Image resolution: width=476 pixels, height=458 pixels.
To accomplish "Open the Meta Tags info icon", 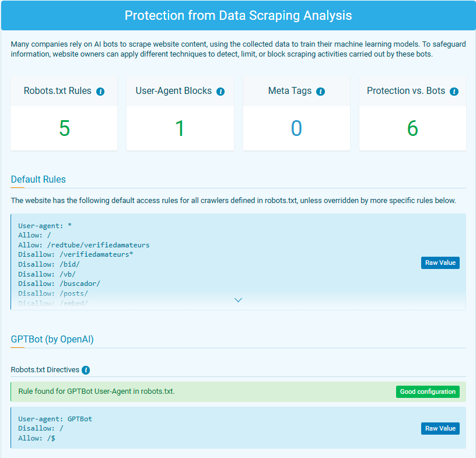I will [320, 92].
